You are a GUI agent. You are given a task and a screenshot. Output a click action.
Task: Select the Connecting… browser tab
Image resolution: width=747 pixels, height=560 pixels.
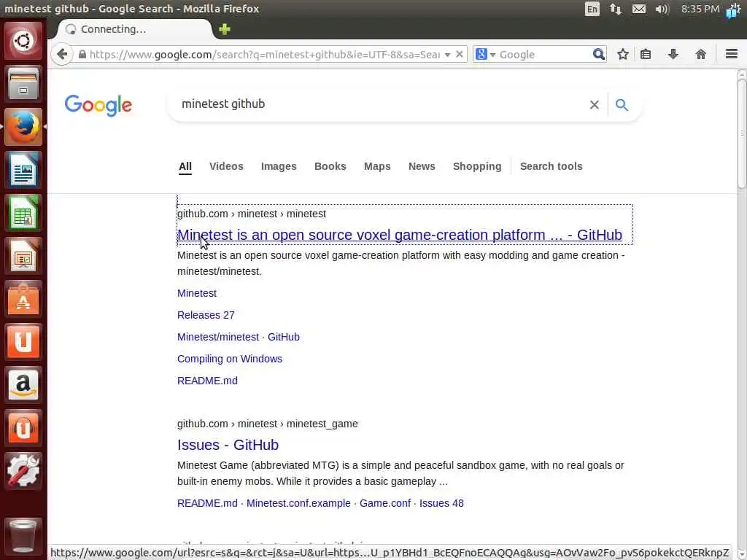click(x=133, y=29)
